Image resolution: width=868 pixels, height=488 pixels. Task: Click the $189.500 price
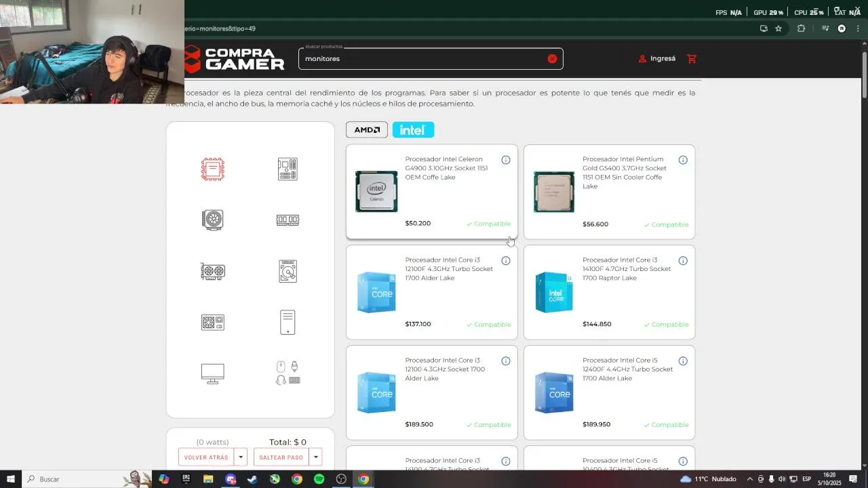419,424
